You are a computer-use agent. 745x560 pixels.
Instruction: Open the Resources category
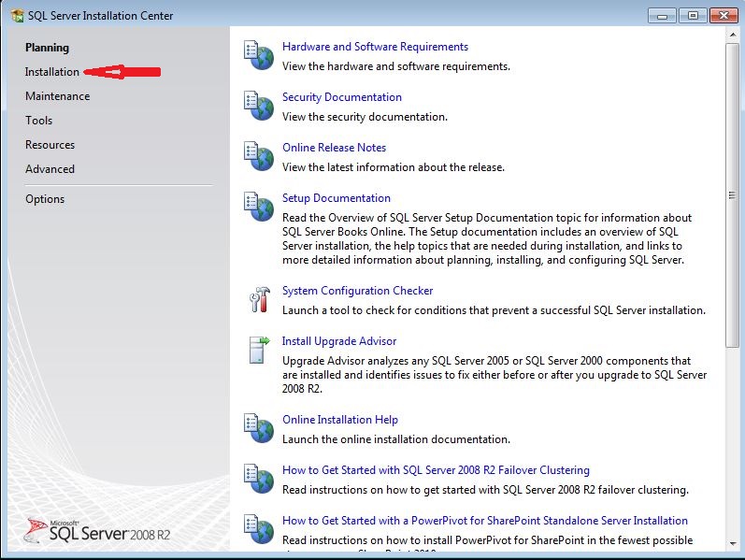[x=50, y=145]
